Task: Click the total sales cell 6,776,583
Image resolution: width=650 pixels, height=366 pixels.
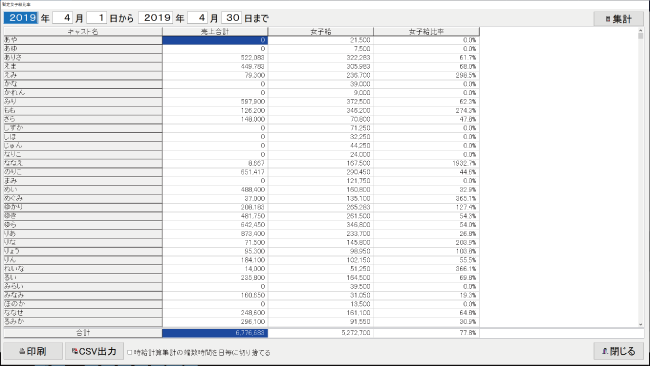Action: click(215, 333)
